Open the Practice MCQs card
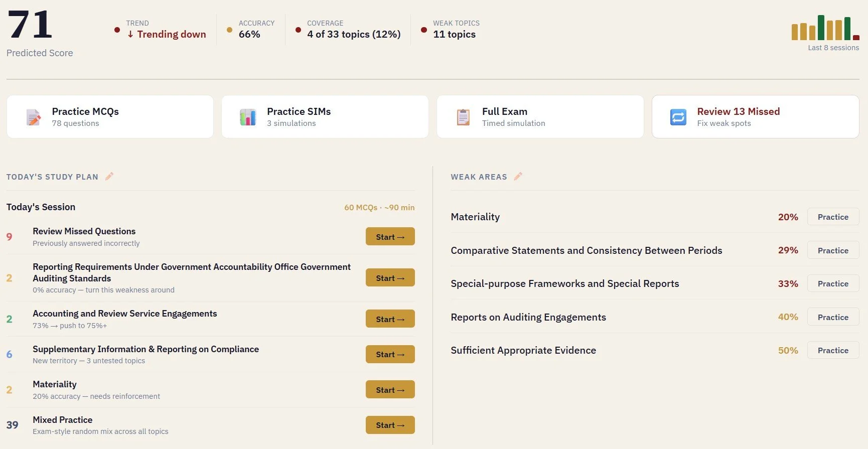868x449 pixels. tap(110, 117)
